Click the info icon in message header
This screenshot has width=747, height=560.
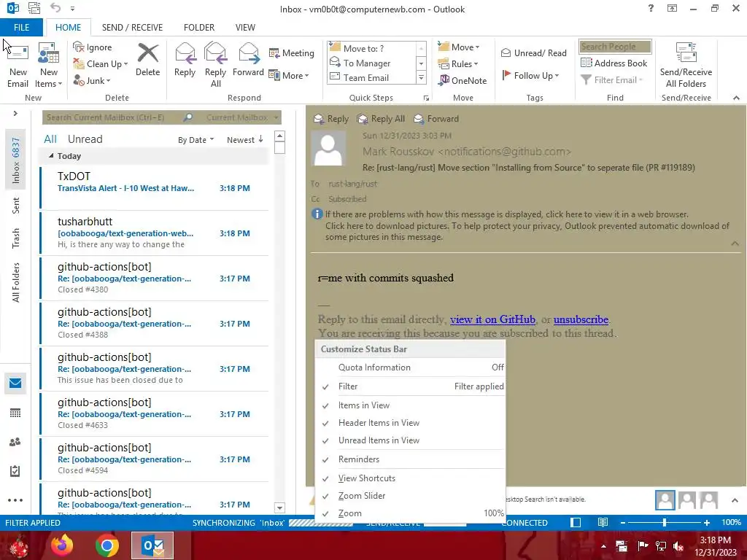[x=317, y=214]
